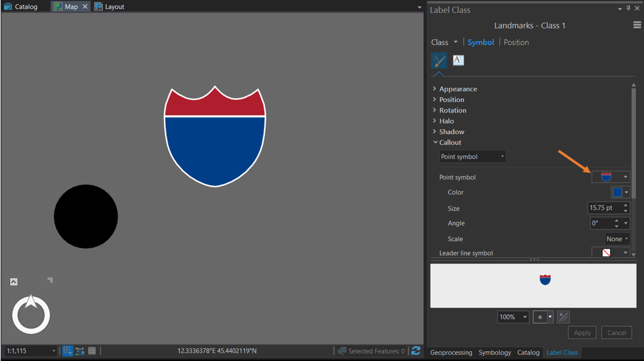Expand the Appearance section

click(x=434, y=88)
